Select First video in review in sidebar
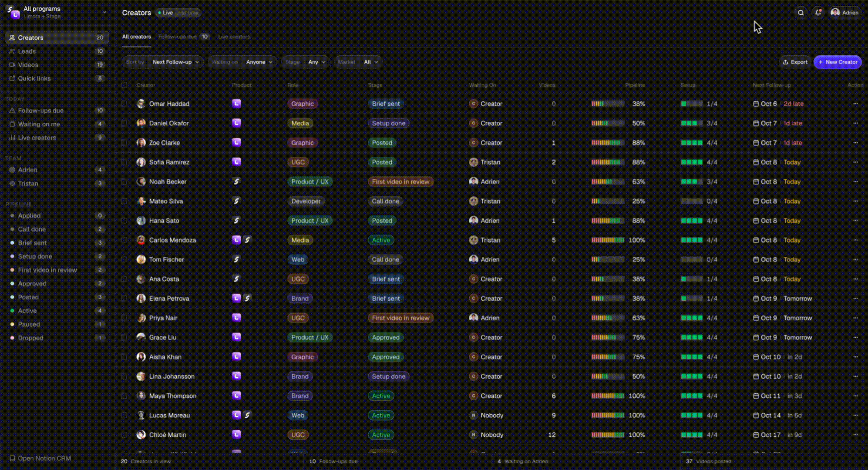Screen dimensions: 868x470 point(57,270)
